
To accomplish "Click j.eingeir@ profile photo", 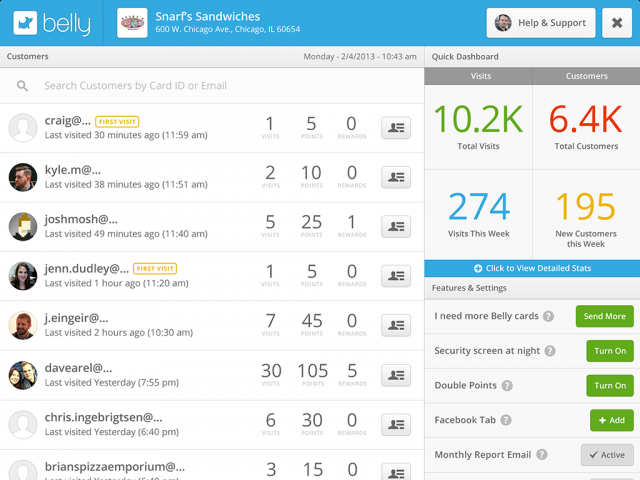I will (23, 325).
